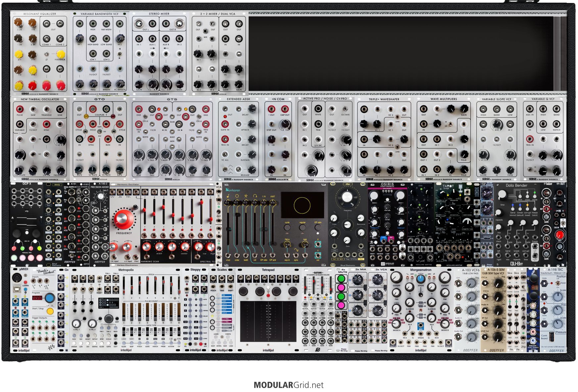
Task: Click the CTRL 1 knob on Metropolix
Action: (x=76, y=323)
